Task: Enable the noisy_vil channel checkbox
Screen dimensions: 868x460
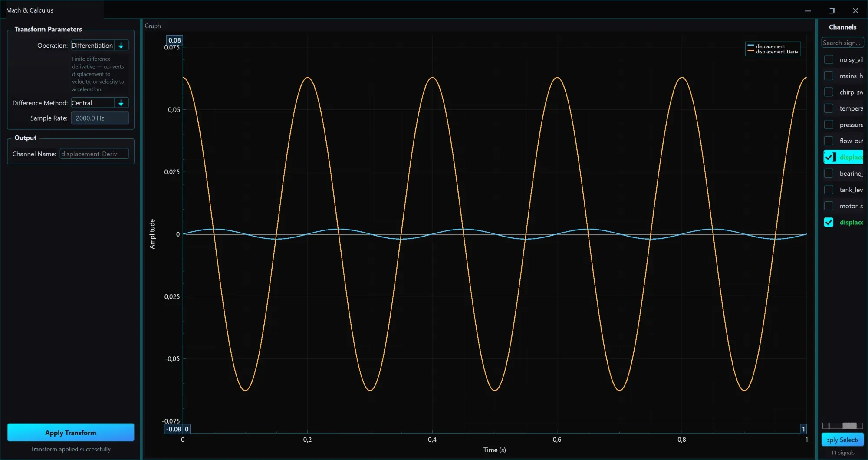Action: [x=829, y=59]
